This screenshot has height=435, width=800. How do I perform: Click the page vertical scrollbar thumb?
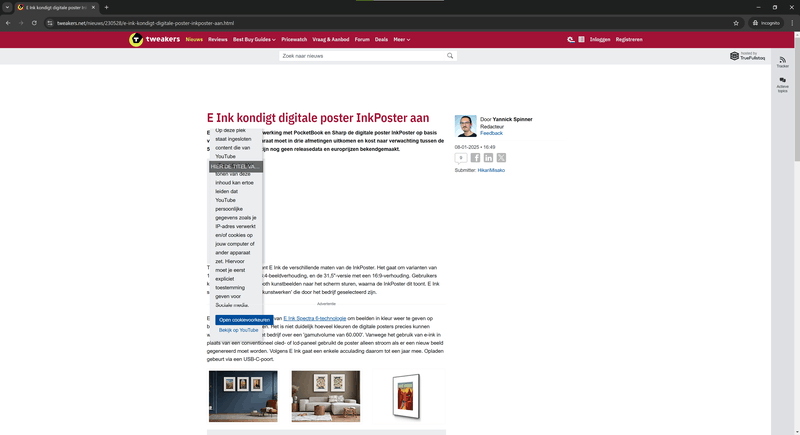point(796,99)
